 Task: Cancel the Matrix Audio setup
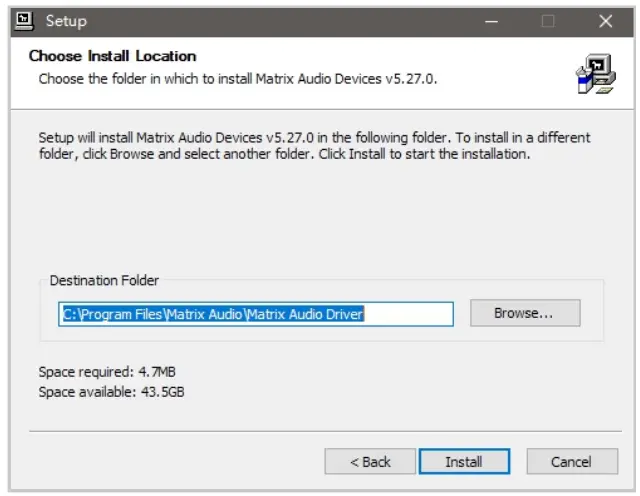(571, 461)
